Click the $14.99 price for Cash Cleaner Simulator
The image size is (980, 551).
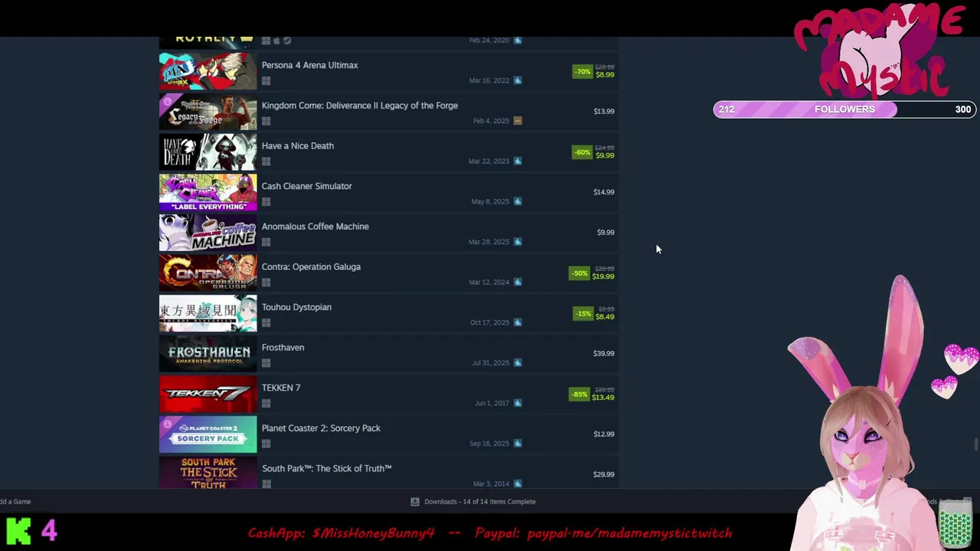click(604, 192)
